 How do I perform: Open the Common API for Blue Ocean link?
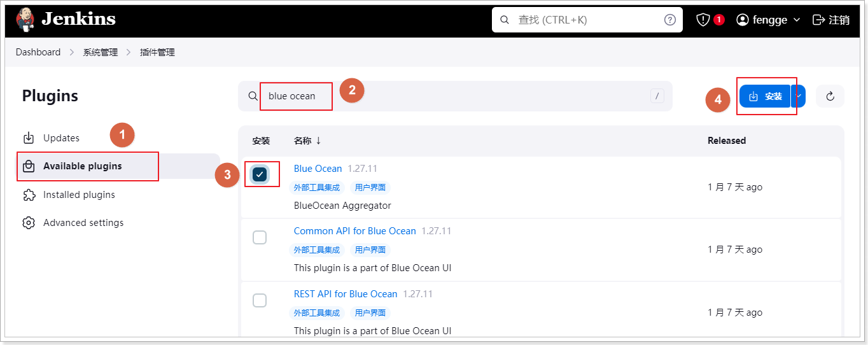coord(355,231)
